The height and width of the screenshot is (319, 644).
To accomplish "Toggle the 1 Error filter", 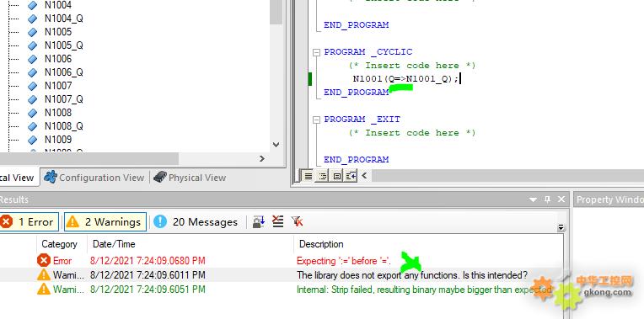I will (28, 222).
